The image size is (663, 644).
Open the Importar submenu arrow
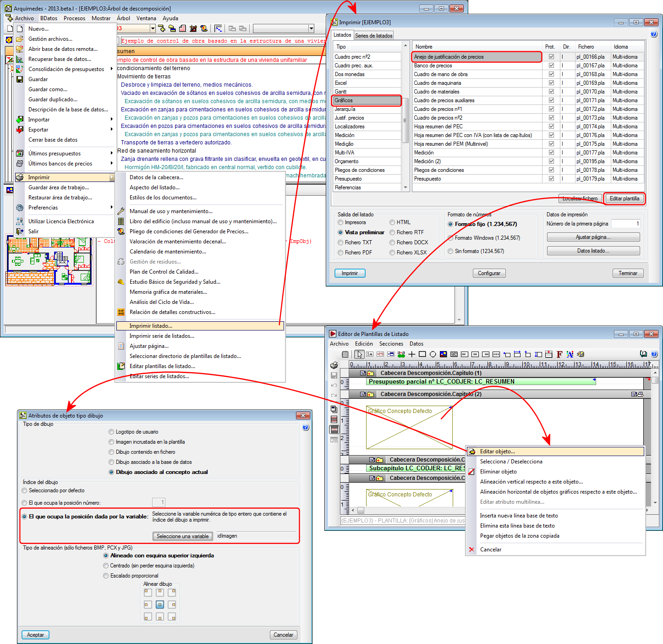pyautogui.click(x=112, y=120)
